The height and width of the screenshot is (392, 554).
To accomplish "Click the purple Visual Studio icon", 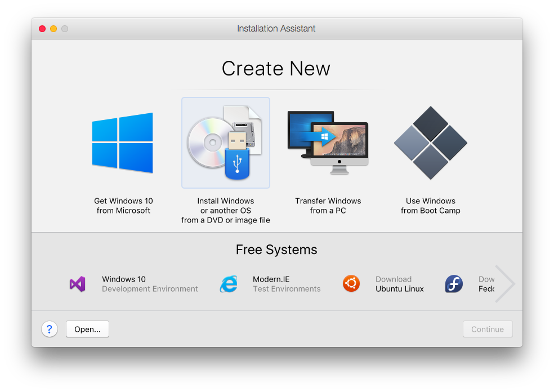I will tap(77, 284).
